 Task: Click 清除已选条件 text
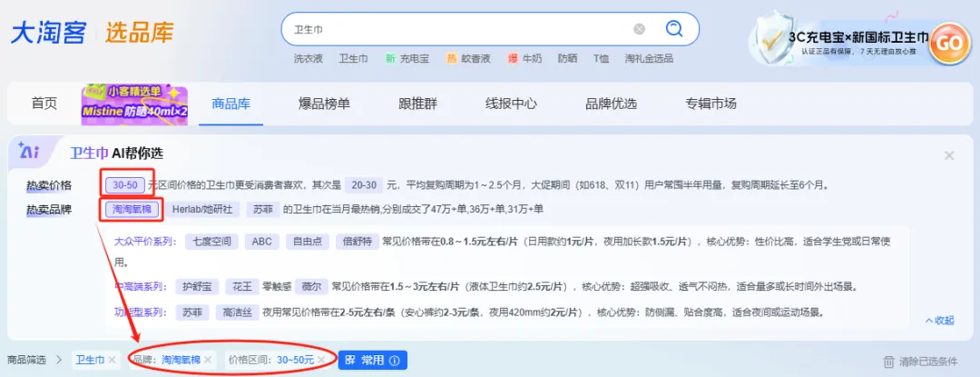click(x=928, y=362)
